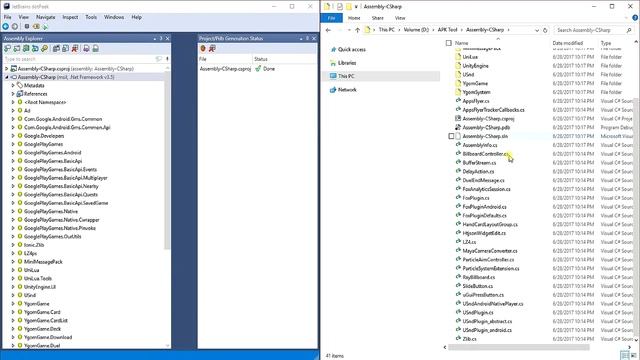The image size is (640, 360).
Task: Expand the Metadata node
Action: (x=13, y=85)
